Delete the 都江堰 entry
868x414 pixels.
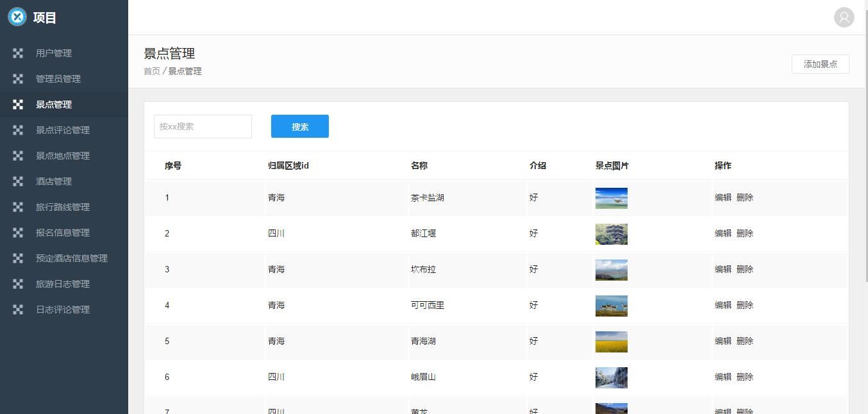click(744, 233)
